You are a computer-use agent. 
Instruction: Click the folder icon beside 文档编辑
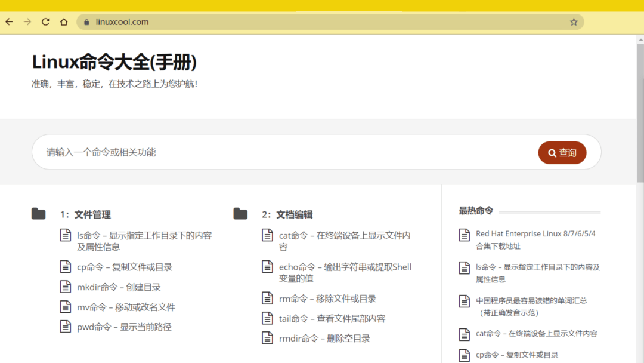coord(240,213)
